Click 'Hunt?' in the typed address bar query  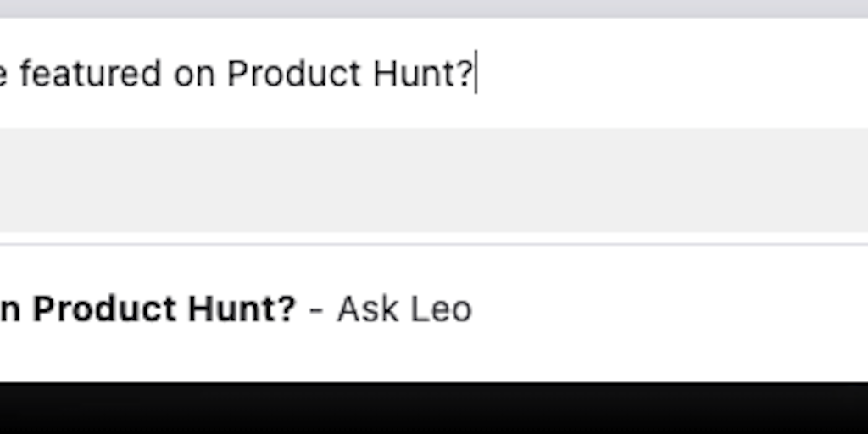422,74
